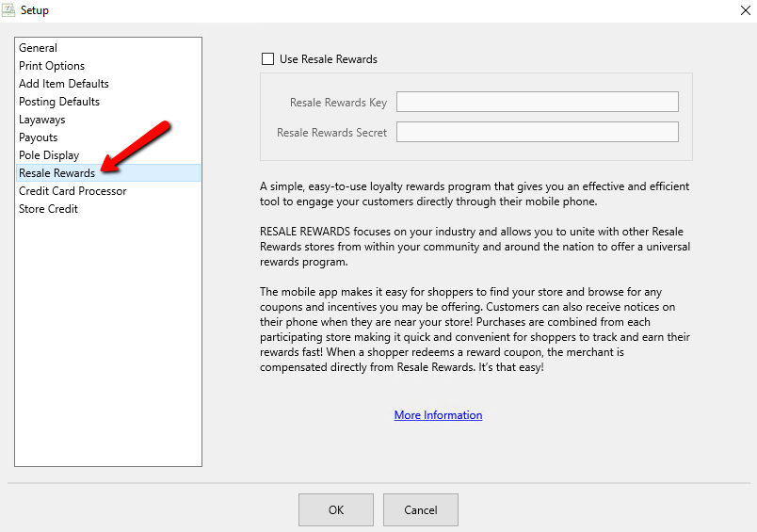The image size is (757, 532).
Task: Click paragraph beginning 'The mobile app makes'
Action: [475, 330]
